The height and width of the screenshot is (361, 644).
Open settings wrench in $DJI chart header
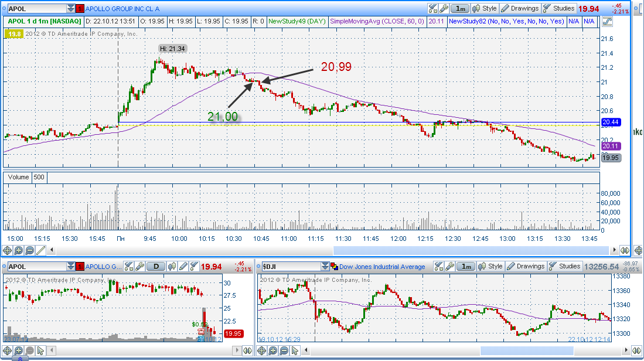[449, 267]
